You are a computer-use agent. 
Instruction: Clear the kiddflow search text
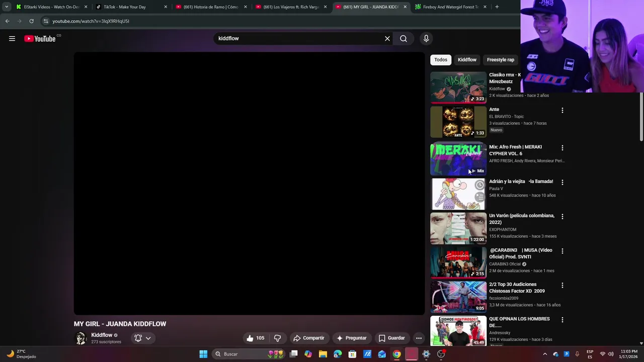tap(387, 39)
